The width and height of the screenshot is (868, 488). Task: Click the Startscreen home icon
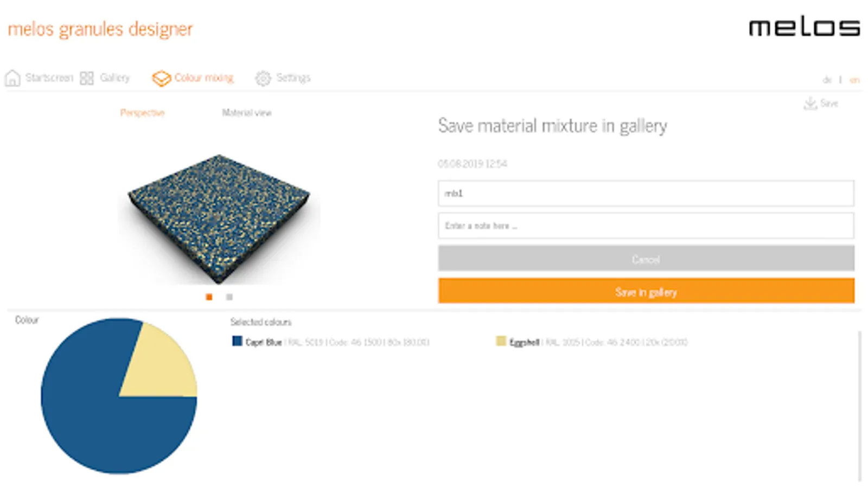pos(12,78)
